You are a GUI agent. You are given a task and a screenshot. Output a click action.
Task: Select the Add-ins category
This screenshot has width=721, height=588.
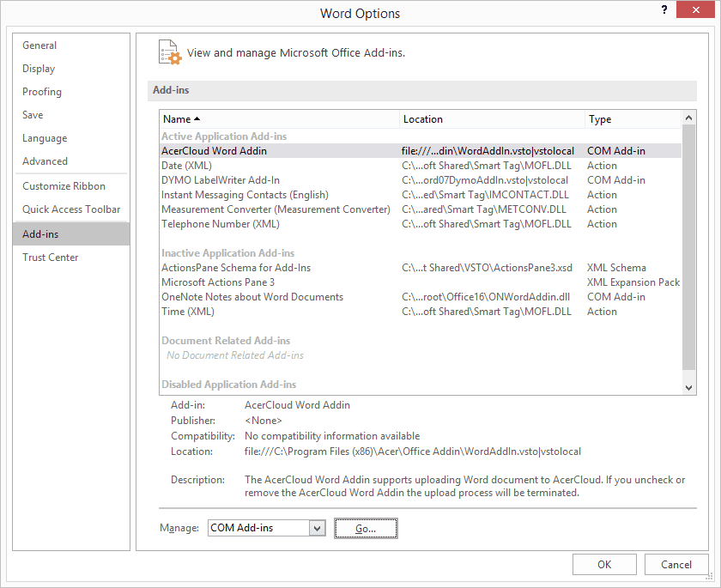click(x=71, y=234)
